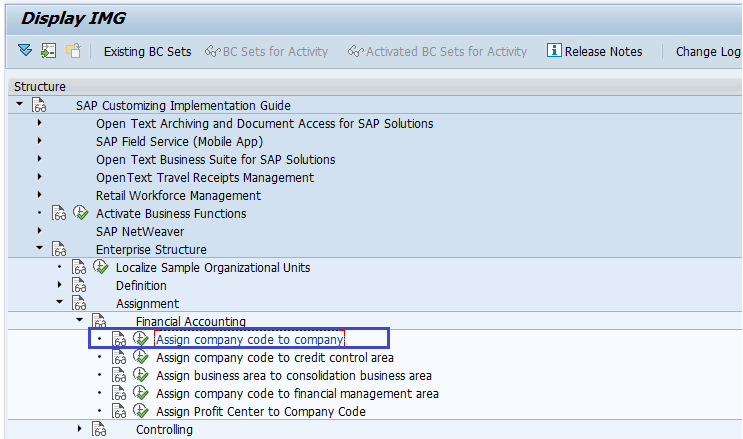Collapse Assignment node
The image size is (743, 439).
click(x=59, y=302)
